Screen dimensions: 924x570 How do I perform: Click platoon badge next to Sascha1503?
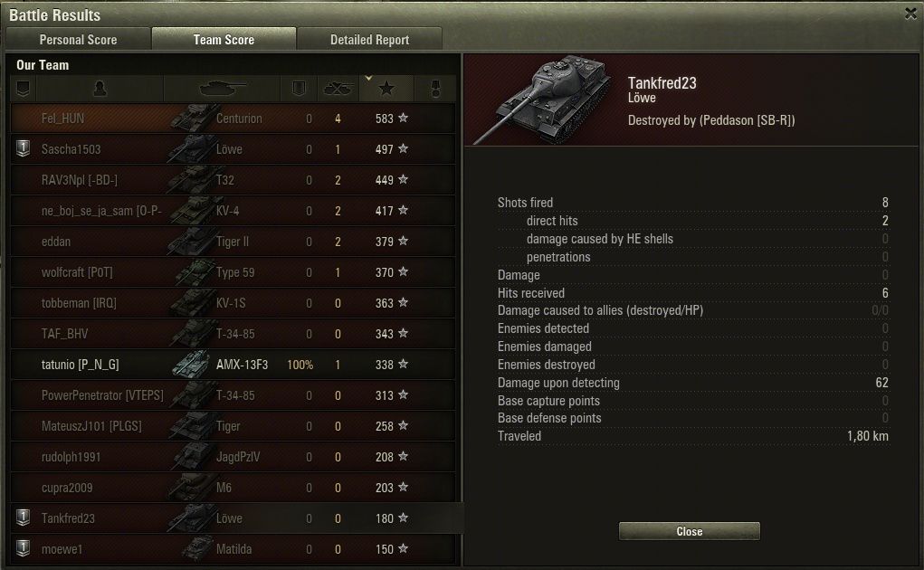click(23, 148)
